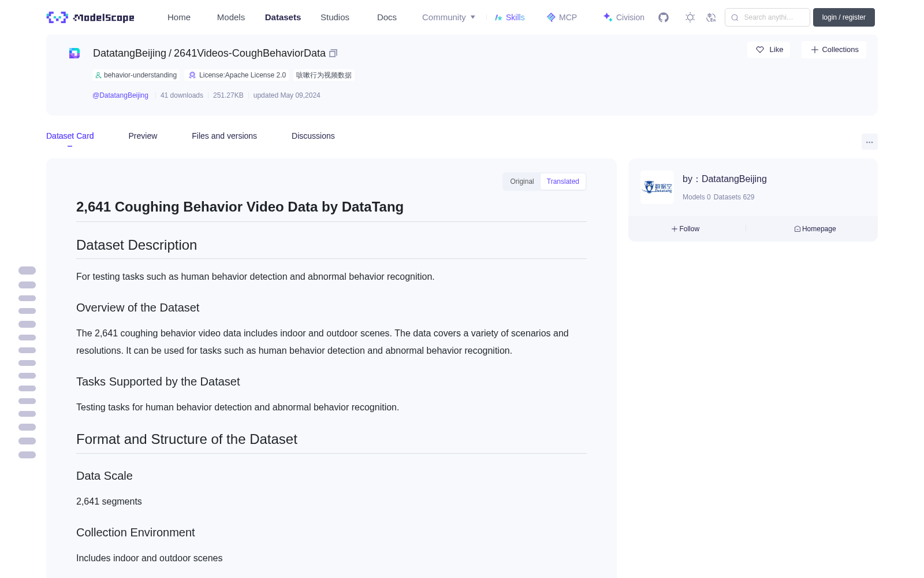This screenshot has height=578, width=924.
Task: Go to Home in navigation
Action: [179, 17]
